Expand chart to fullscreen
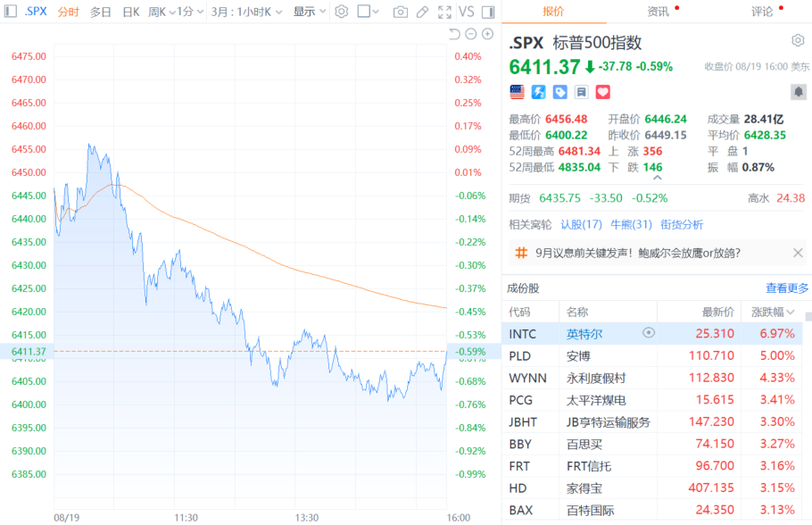The image size is (812, 525). pyautogui.click(x=444, y=12)
